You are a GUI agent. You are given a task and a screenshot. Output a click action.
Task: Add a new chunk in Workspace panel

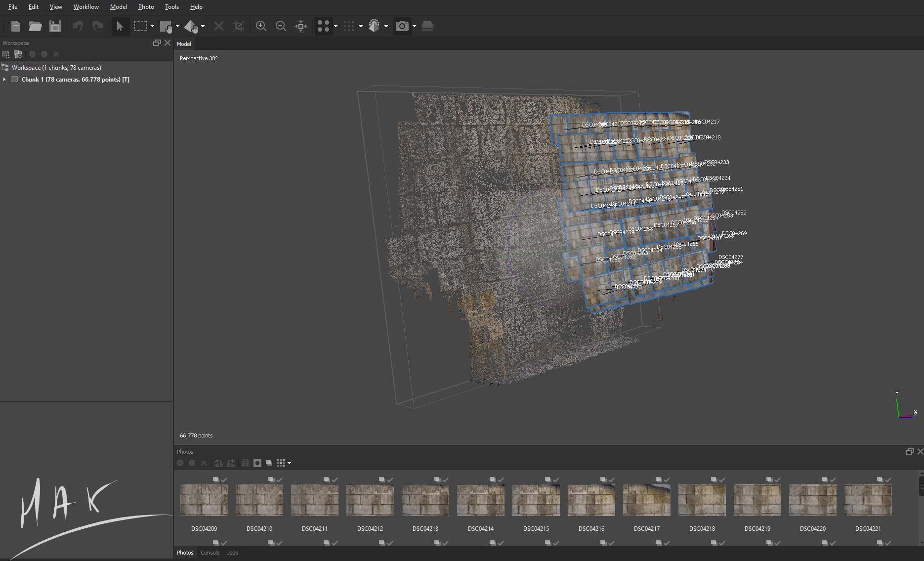click(x=6, y=54)
